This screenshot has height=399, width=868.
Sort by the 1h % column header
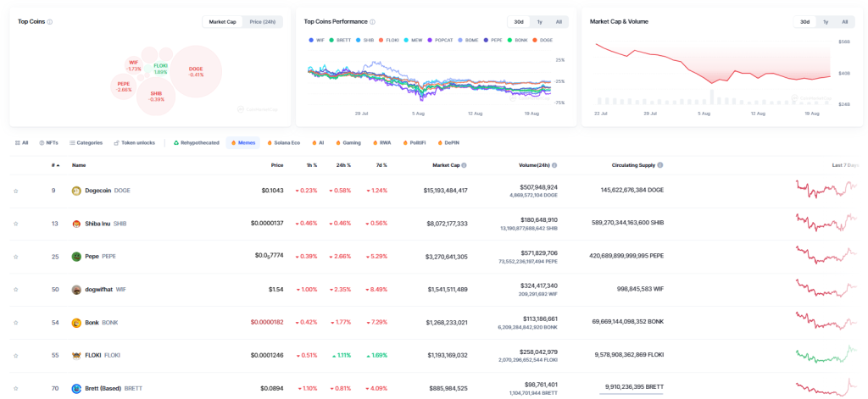tap(312, 165)
